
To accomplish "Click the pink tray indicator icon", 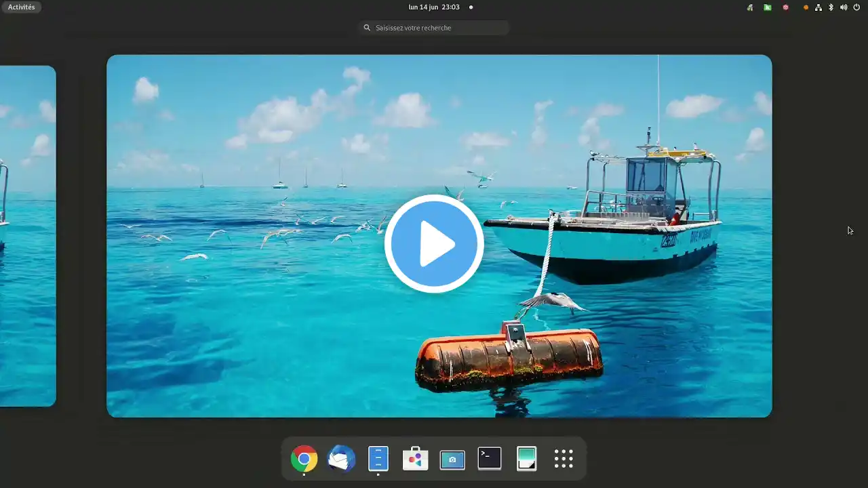I will (x=786, y=7).
